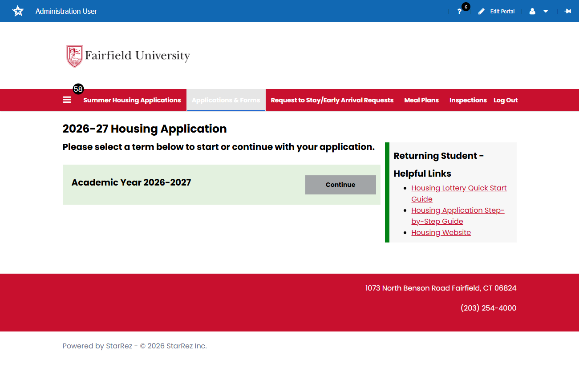Click the Log Out link
The width and height of the screenshot is (579, 392).
[506, 100]
